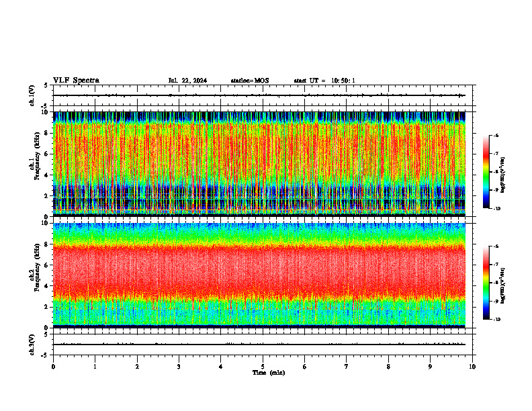The width and height of the screenshot is (532, 411).
Task: Click the "-5" tick on ch.3(V) axis
Action: coord(45,355)
